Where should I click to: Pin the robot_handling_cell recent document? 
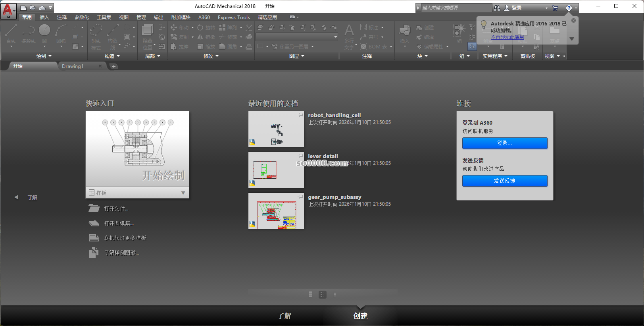301,115
